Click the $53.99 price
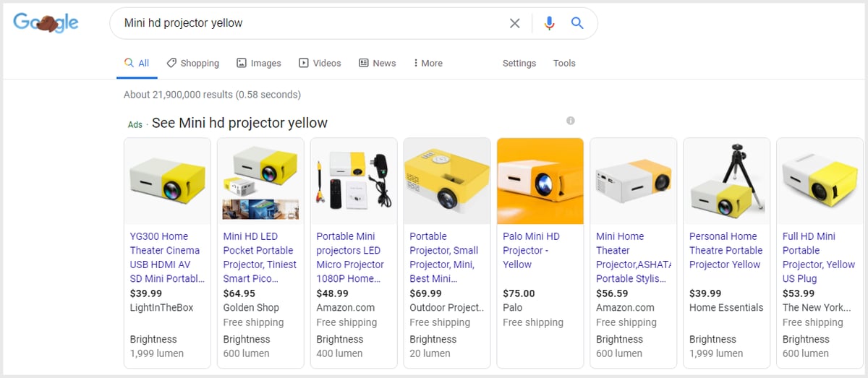 click(799, 293)
